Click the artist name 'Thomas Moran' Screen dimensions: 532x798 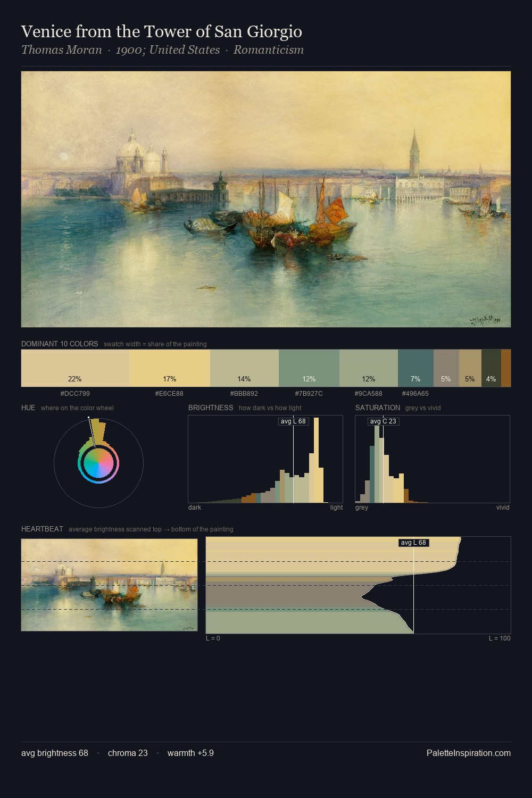click(61, 50)
